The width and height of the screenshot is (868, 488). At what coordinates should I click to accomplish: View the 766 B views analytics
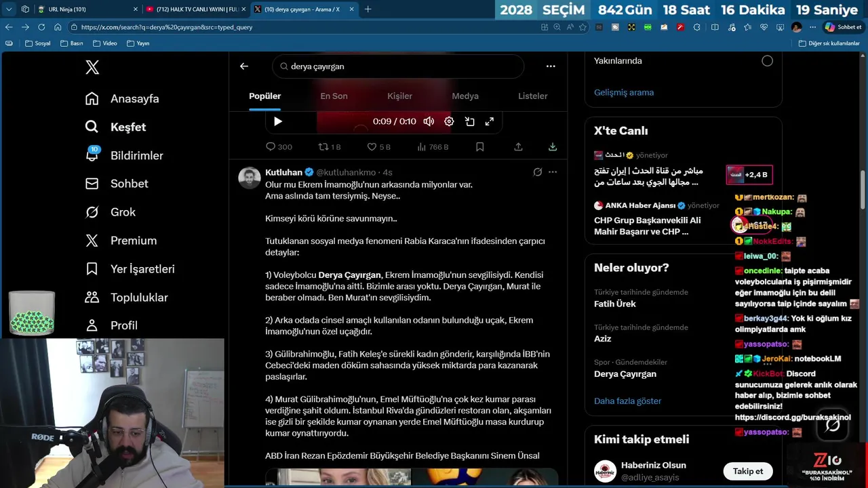[433, 147]
